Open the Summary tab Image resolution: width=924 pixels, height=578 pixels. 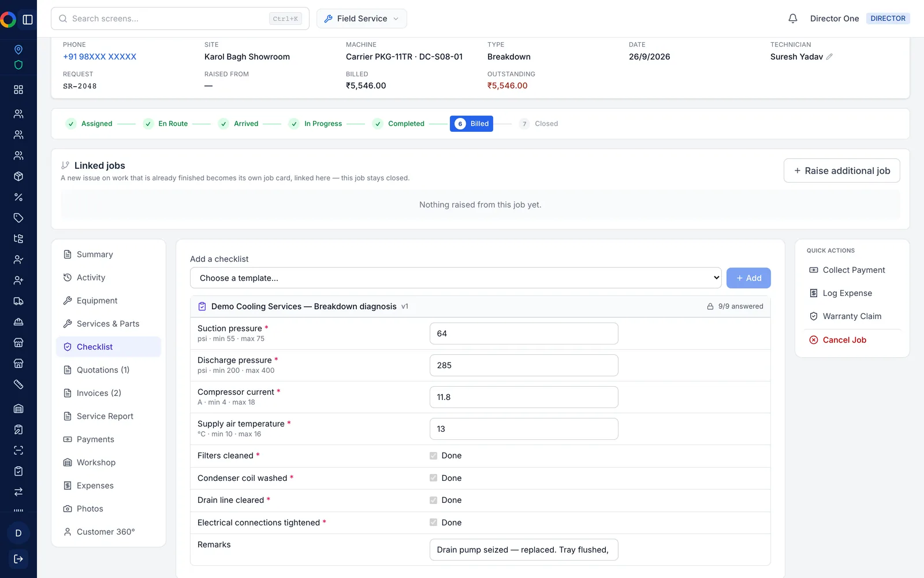tap(109, 254)
